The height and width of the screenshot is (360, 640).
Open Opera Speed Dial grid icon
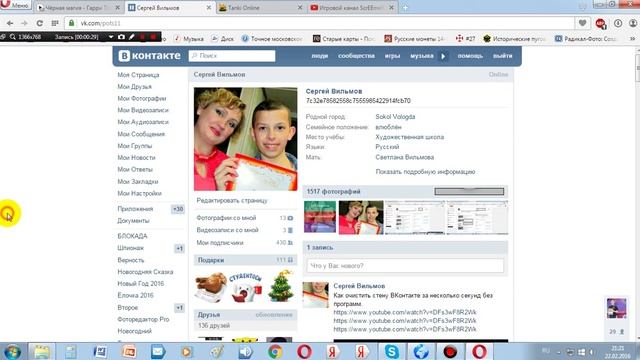click(55, 23)
